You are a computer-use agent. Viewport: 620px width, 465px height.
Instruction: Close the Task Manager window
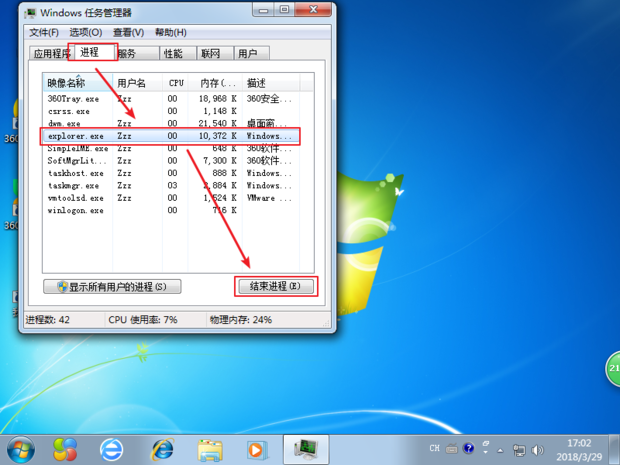[x=313, y=10]
